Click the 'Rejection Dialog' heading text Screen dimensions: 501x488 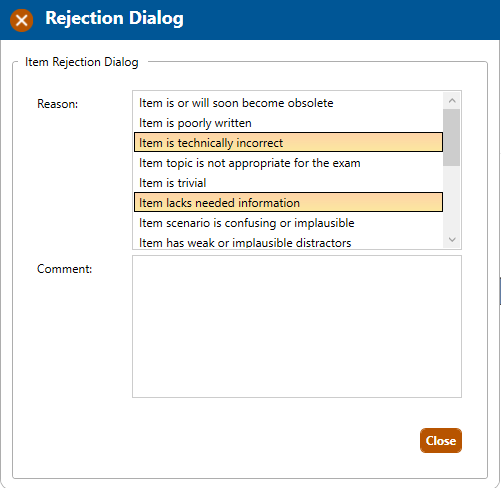tap(114, 18)
